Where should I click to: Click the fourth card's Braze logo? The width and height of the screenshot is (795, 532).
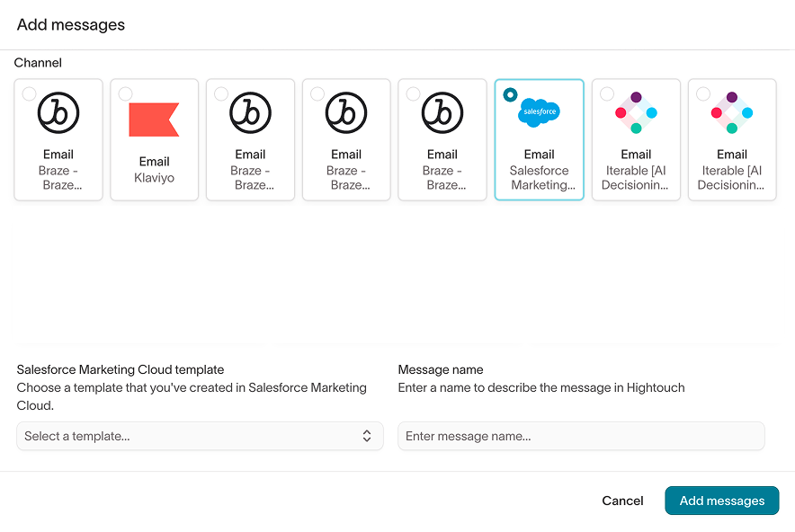click(346, 112)
